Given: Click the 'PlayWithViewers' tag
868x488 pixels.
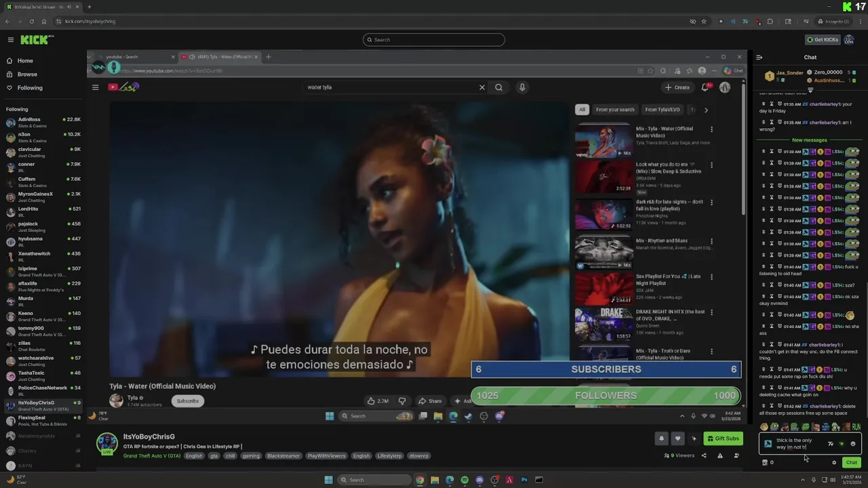Looking at the screenshot, I should pos(327,455).
